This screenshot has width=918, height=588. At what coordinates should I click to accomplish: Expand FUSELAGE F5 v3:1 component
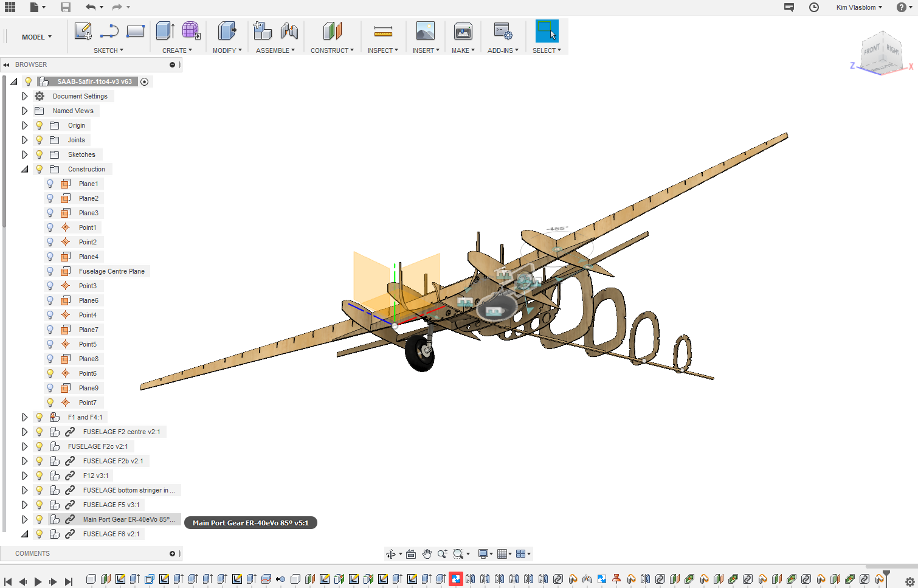[x=24, y=505]
